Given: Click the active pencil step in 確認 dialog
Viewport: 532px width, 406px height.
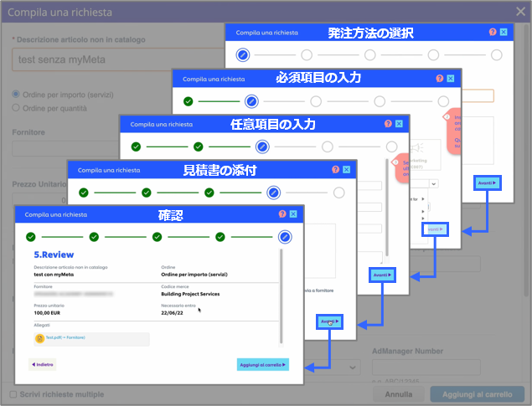Looking at the screenshot, I should 285,237.
